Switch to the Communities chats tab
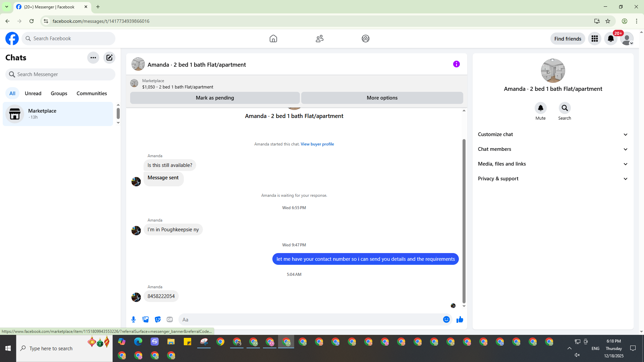Viewport: 644px width, 362px height. pos(92,94)
